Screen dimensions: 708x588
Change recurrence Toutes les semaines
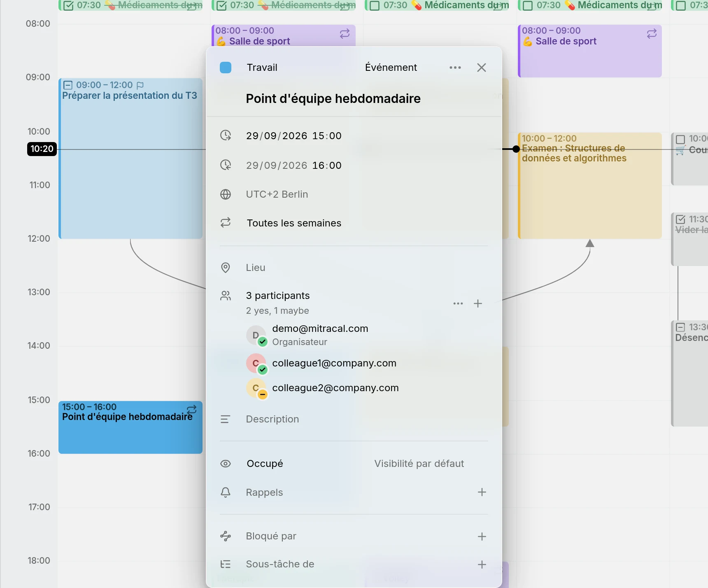click(x=294, y=223)
